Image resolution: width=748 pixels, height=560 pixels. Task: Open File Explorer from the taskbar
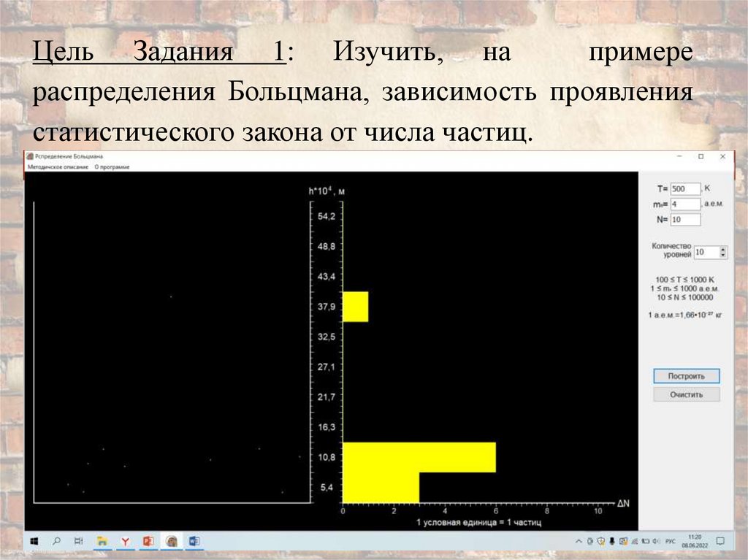102,541
